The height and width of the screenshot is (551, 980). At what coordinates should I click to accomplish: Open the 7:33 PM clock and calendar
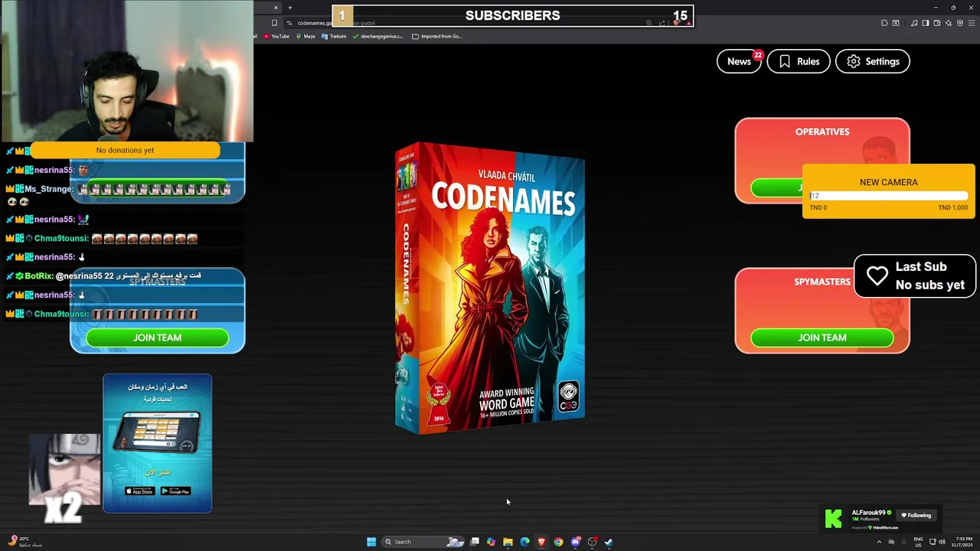pos(962,542)
